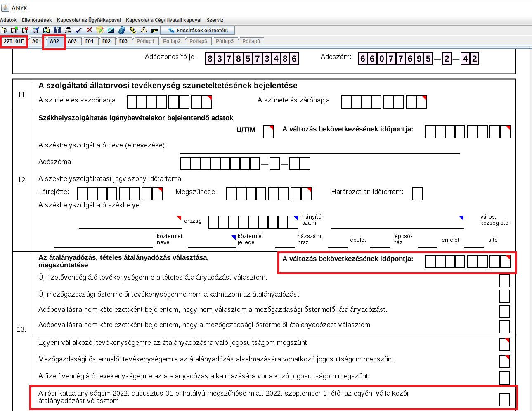Open the "ország" country field dropdown
Image resolution: width=532 pixels, height=411 pixels.
click(x=130, y=223)
